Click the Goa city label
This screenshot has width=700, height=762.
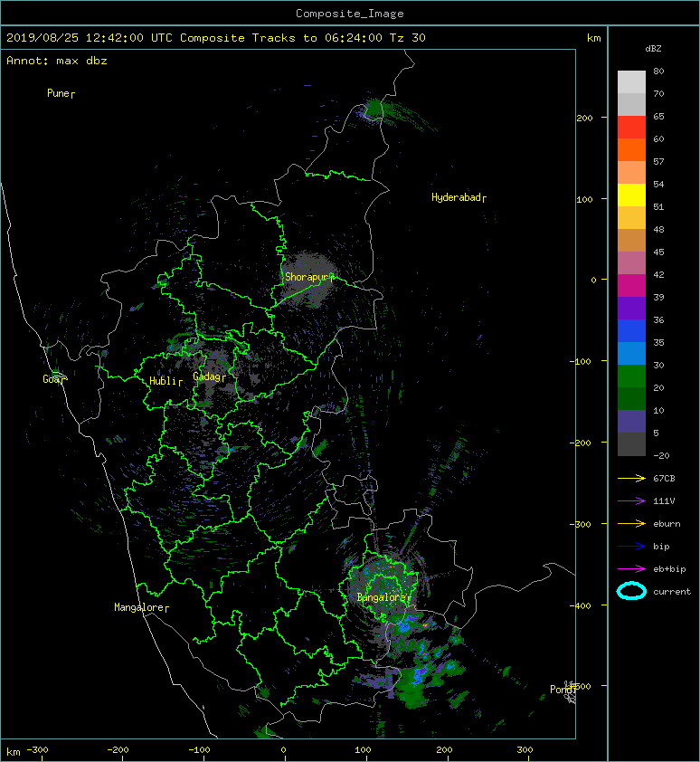(x=53, y=379)
